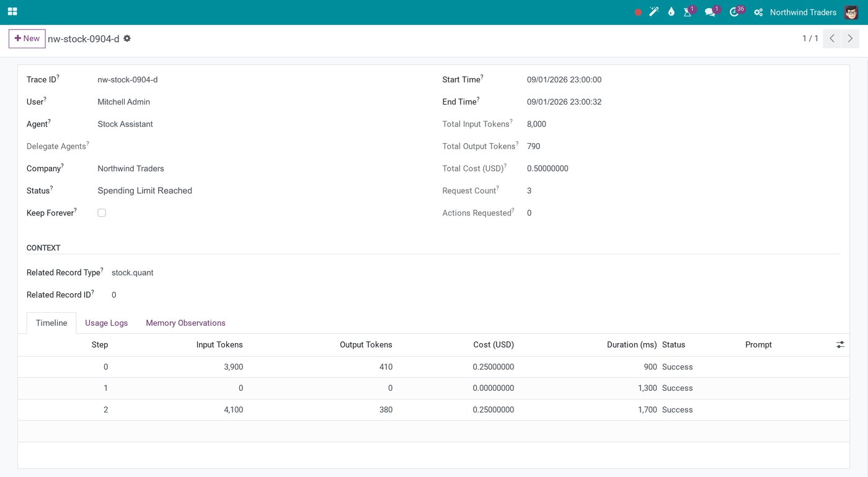Image resolution: width=868 pixels, height=477 pixels.
Task: Open timeline row with 3,900 input tokens
Action: 433,367
